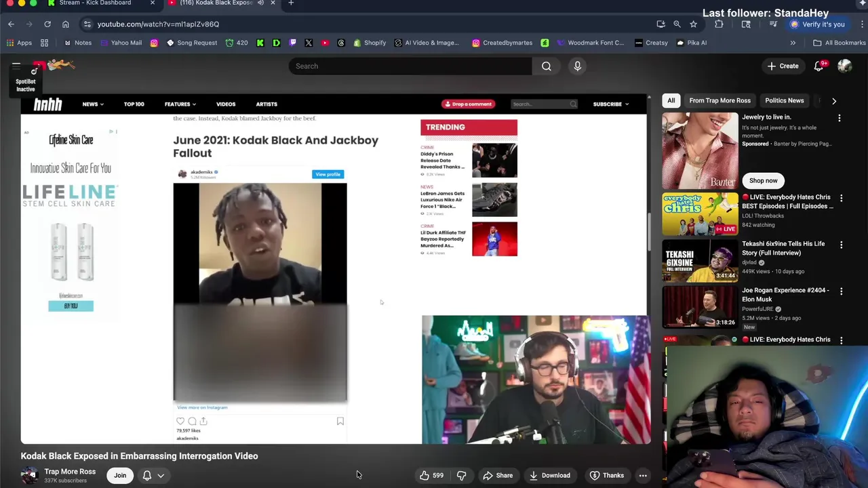Open the YouTube hamburger guide menu
The image size is (868, 488).
pyautogui.click(x=16, y=66)
